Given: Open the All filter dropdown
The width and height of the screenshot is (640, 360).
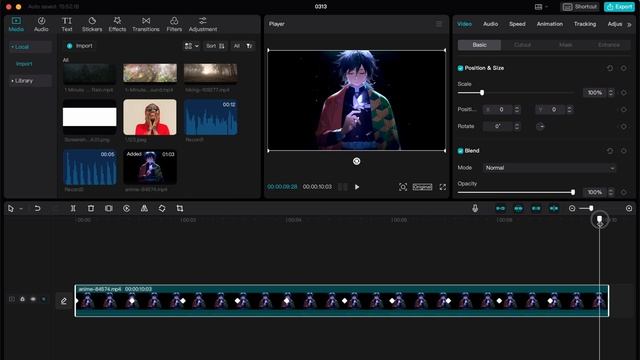Looking at the screenshot, I should [x=243, y=46].
